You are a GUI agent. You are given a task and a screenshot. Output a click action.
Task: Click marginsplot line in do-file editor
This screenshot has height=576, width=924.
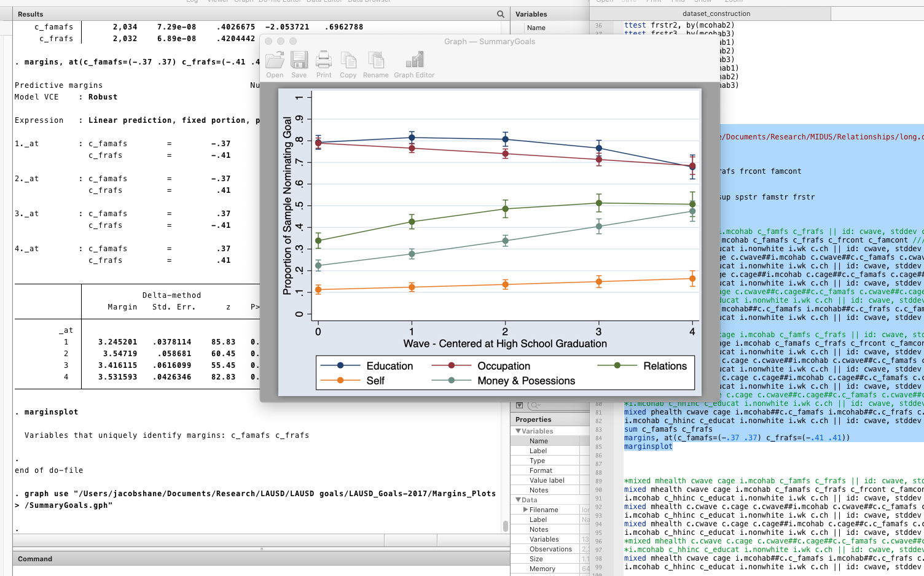pyautogui.click(x=648, y=446)
